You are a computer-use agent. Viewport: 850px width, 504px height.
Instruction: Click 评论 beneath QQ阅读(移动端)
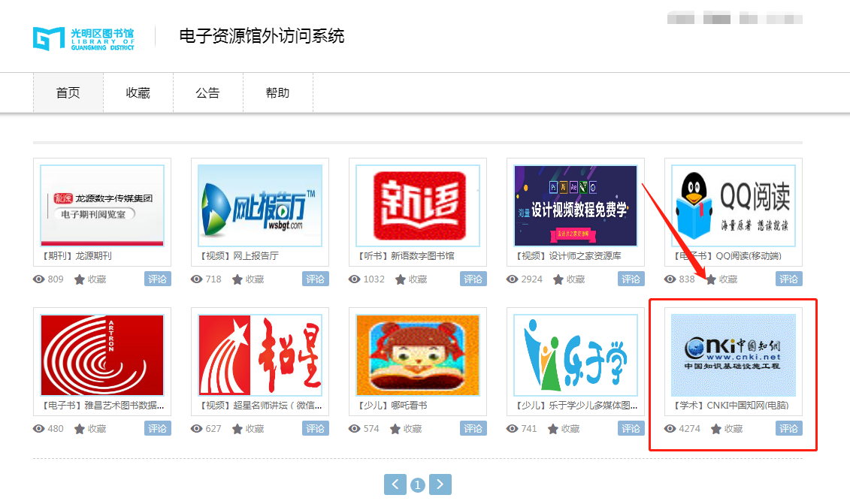coord(788,279)
